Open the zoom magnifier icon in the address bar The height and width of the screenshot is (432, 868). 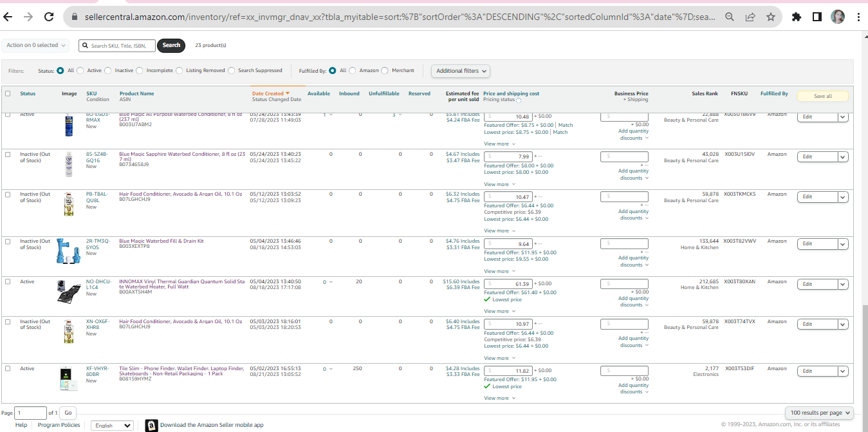(x=730, y=17)
